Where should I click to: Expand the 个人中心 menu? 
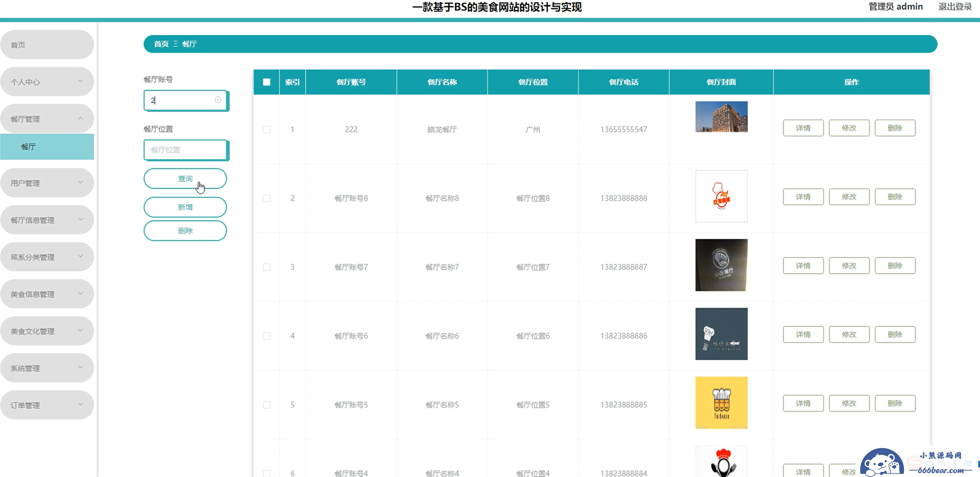tap(47, 82)
